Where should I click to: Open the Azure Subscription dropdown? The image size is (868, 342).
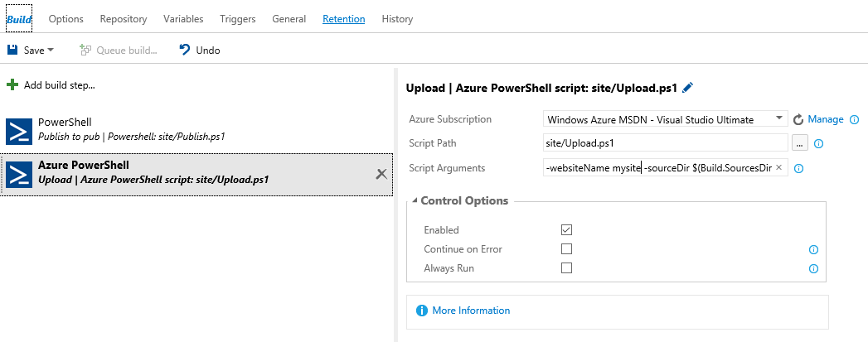(x=666, y=118)
